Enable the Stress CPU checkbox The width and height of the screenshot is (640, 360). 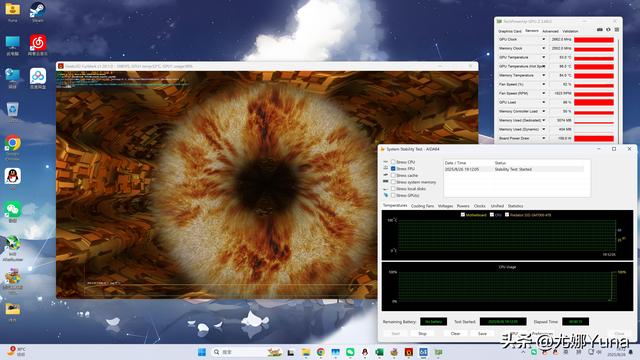click(x=393, y=162)
